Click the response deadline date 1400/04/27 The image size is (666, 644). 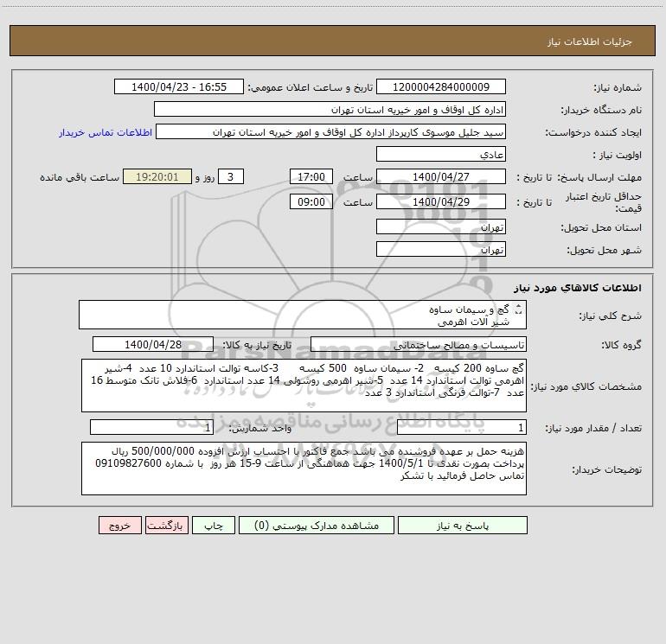coord(441,176)
